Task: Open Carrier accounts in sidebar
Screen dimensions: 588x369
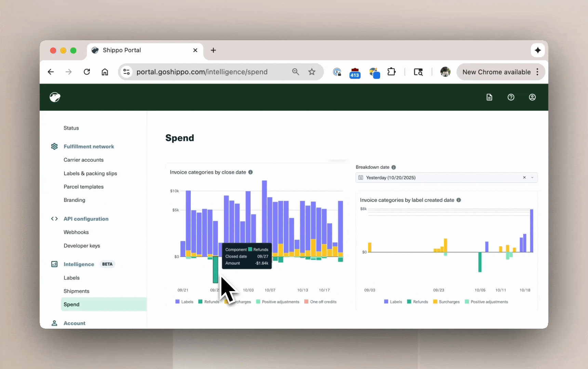Action: point(83,160)
